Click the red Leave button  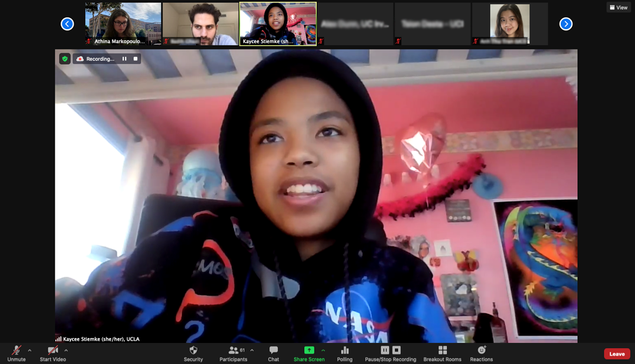617,354
